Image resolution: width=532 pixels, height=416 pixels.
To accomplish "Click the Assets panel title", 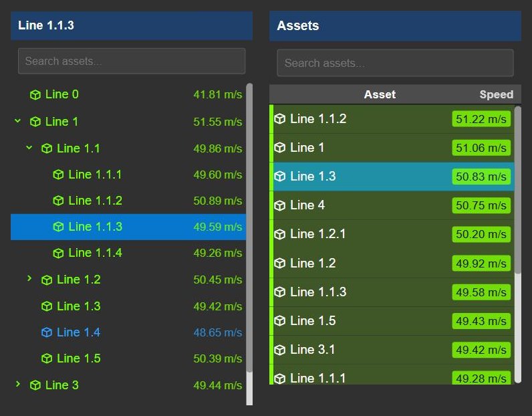I will [298, 25].
